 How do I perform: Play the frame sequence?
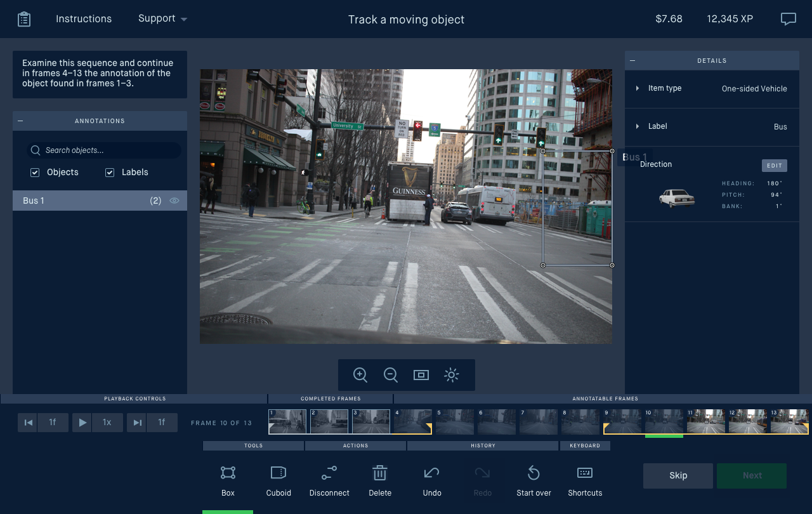click(82, 423)
